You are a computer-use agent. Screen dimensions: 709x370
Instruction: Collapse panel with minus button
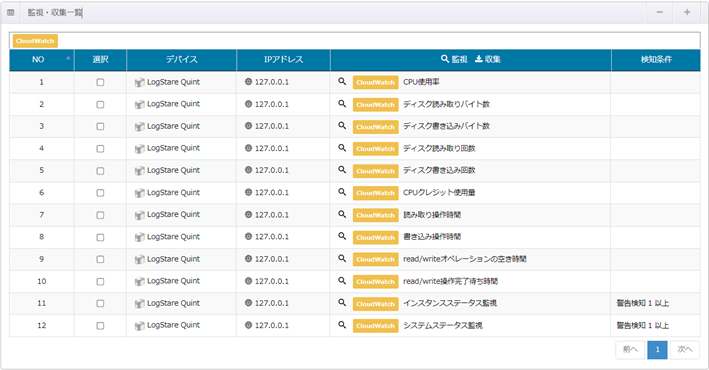(660, 12)
